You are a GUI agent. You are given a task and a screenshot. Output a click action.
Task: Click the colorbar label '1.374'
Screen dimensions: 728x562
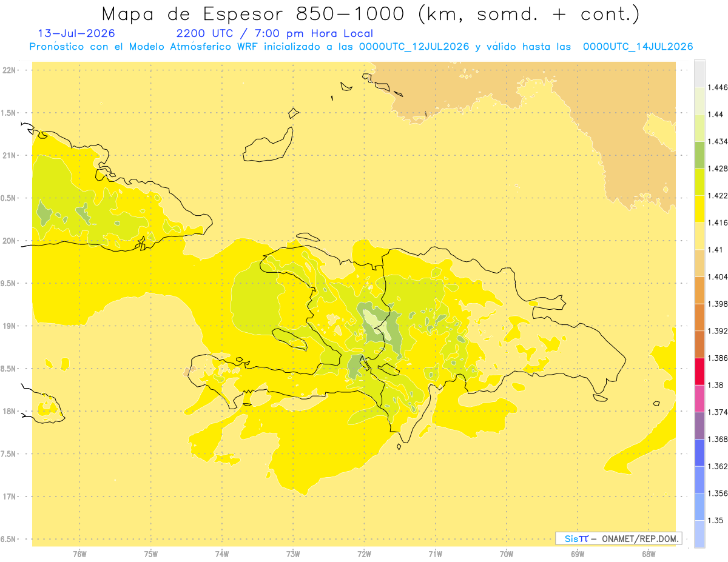coord(717,412)
